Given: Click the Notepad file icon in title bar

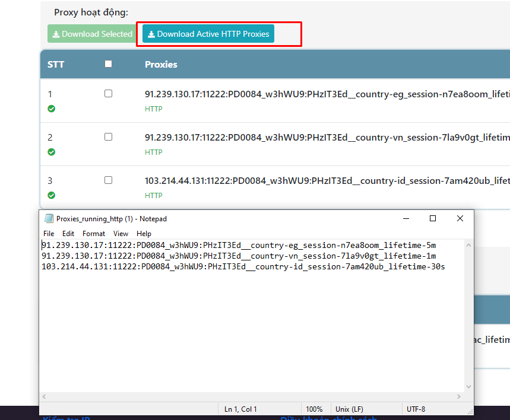Looking at the screenshot, I should coord(49,218).
